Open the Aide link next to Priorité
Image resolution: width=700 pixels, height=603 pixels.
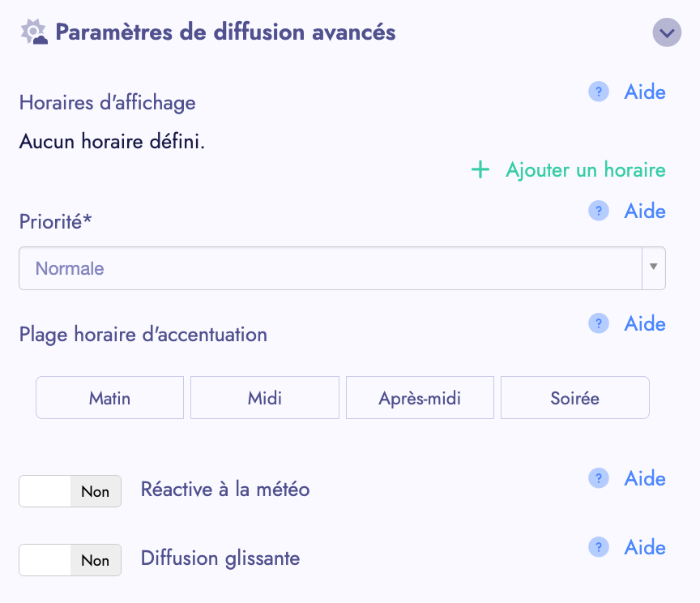[x=645, y=212]
